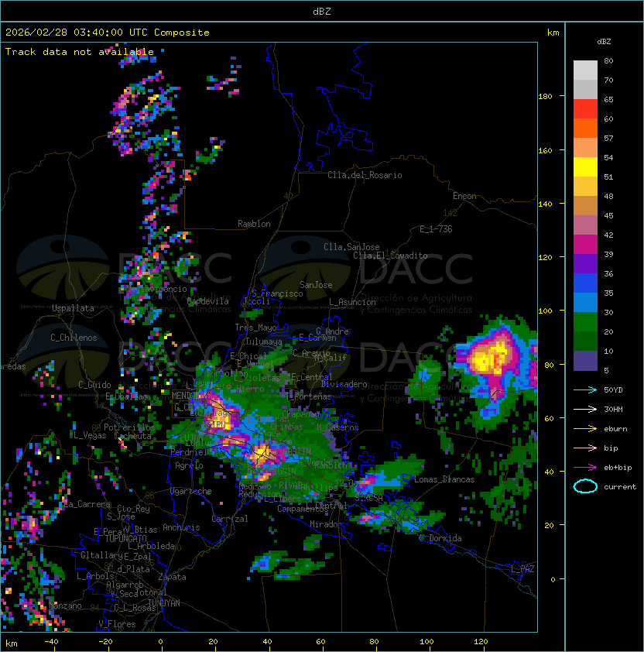Click the 'E_1-736' map label
The width and height of the screenshot is (644, 652).
tap(436, 229)
